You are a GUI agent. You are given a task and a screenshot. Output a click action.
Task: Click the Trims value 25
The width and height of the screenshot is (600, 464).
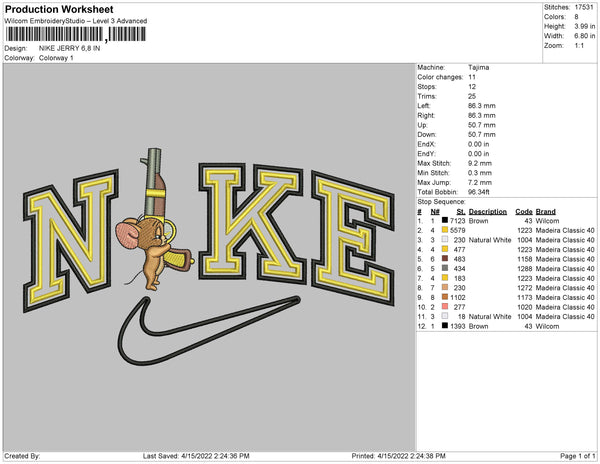(472, 96)
